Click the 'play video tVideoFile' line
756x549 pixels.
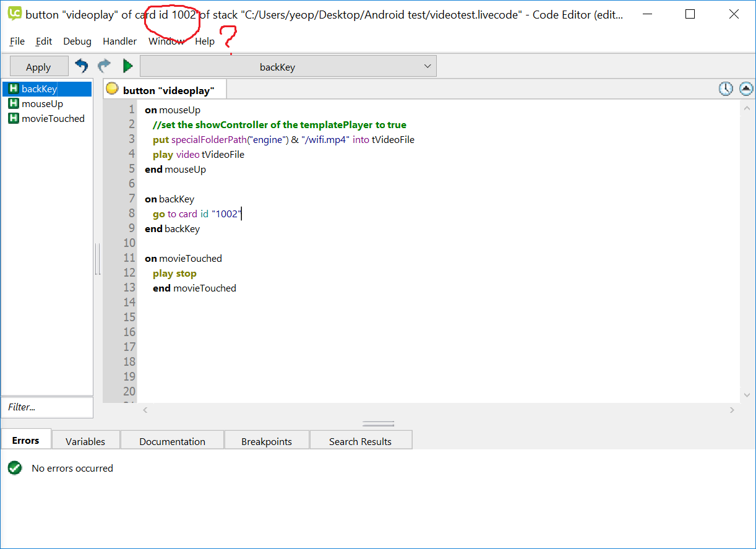coord(199,155)
